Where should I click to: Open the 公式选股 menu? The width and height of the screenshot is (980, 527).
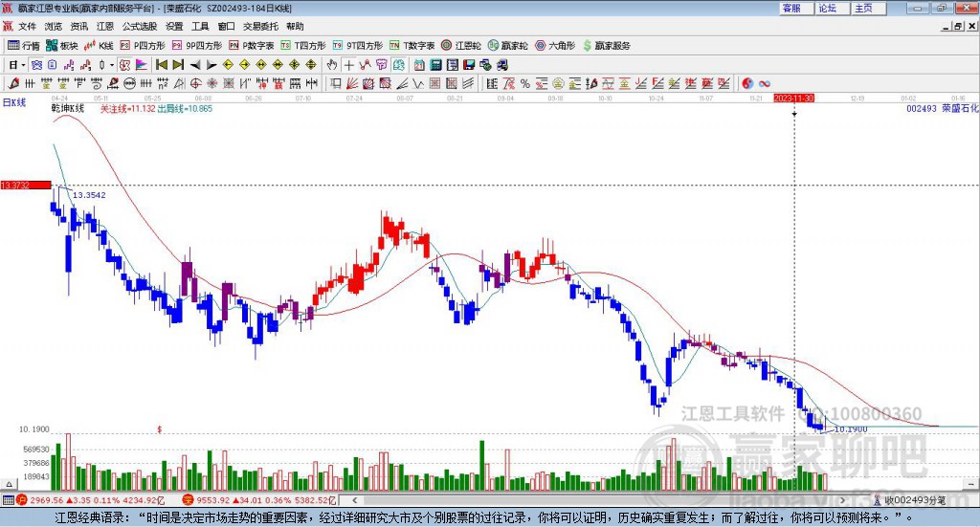pos(140,26)
